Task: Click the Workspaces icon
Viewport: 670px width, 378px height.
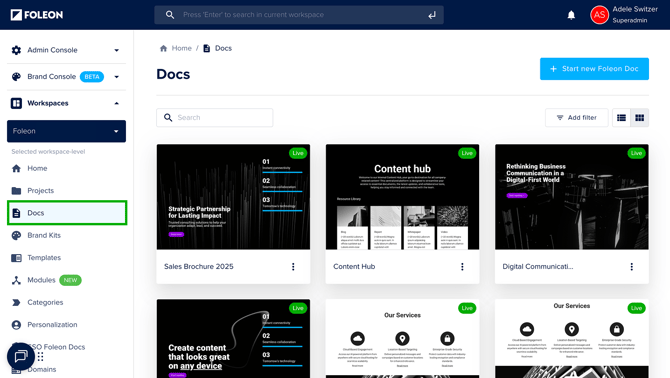Action: [x=16, y=103]
